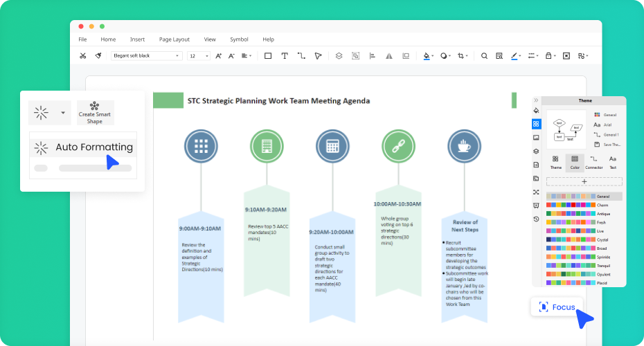Collapse the Theme panel with double chevron

(536, 100)
